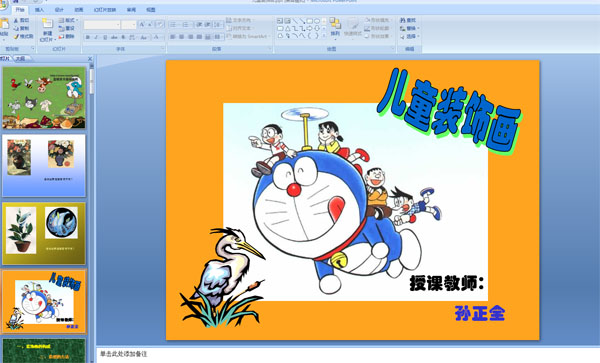Click the Find binoculars icon
This screenshot has height=363, width=600.
click(403, 20)
